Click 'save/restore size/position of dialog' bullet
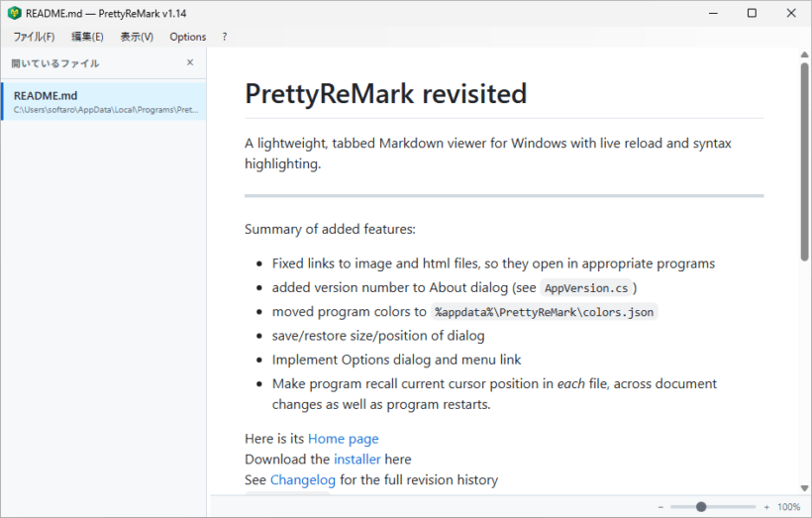The height and width of the screenshot is (518, 812). [378, 336]
